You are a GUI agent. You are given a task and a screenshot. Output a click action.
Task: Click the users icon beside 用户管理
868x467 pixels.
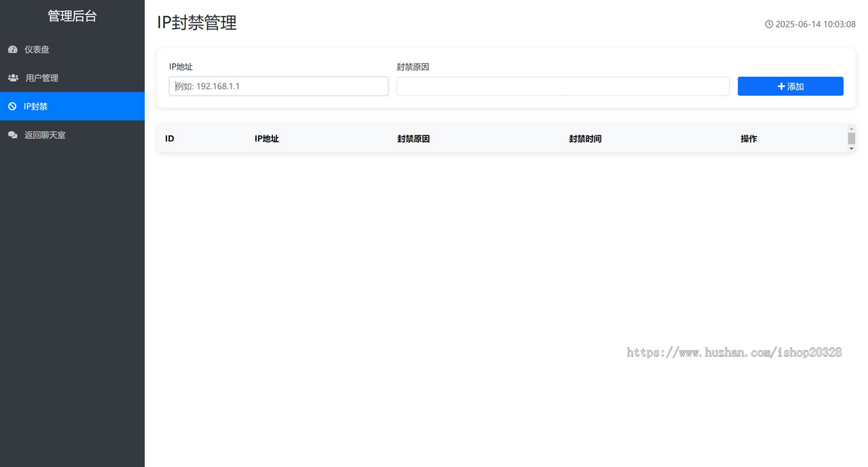click(x=13, y=77)
